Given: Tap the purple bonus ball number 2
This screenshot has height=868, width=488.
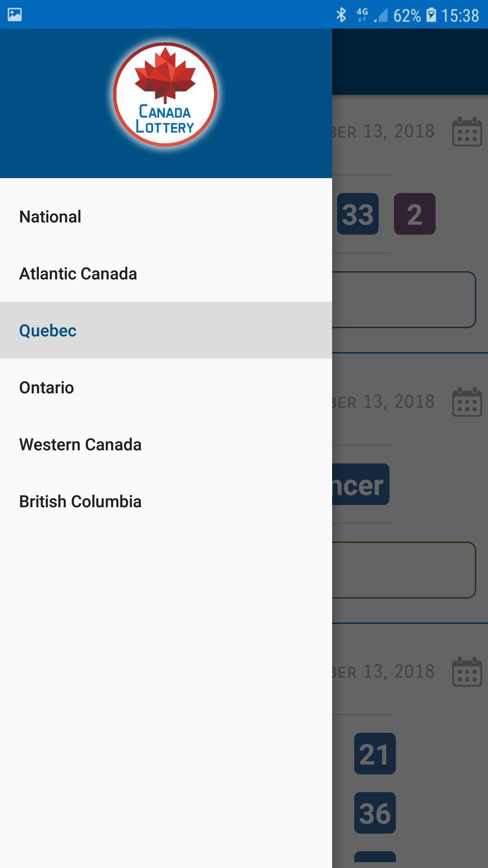Looking at the screenshot, I should [415, 214].
